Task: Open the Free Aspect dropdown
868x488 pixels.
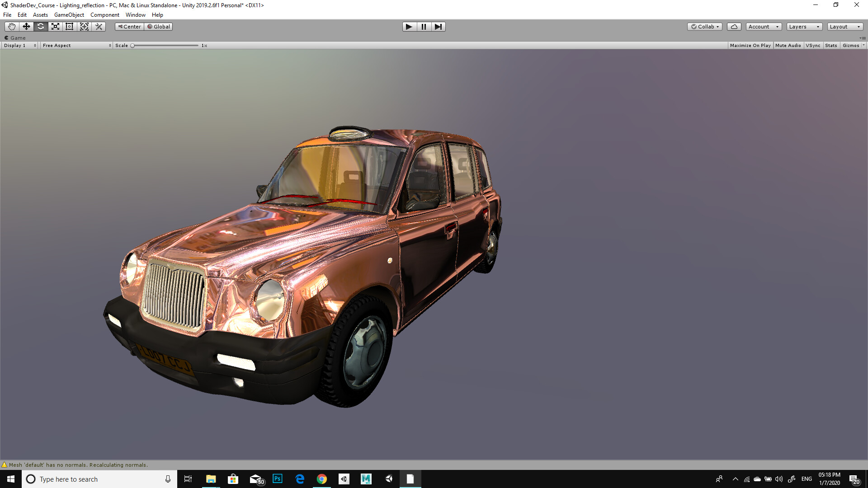Action: pyautogui.click(x=76, y=45)
